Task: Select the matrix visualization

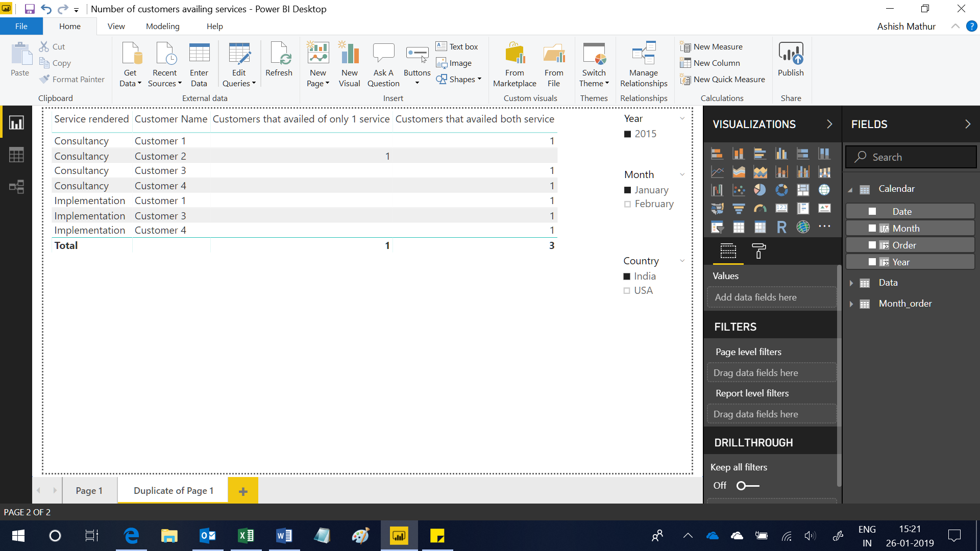Action: point(760,227)
